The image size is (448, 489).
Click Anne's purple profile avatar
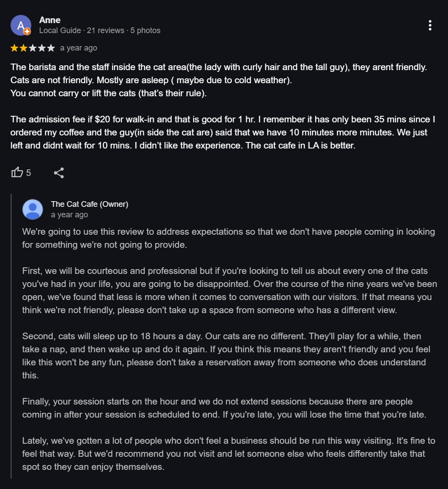pyautogui.click(x=20, y=25)
